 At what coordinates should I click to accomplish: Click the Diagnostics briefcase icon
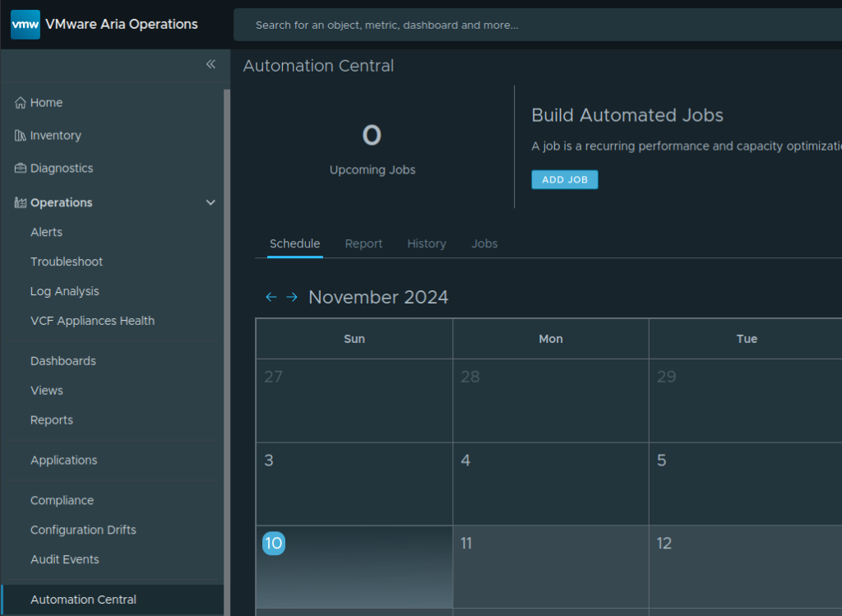pyautogui.click(x=21, y=168)
